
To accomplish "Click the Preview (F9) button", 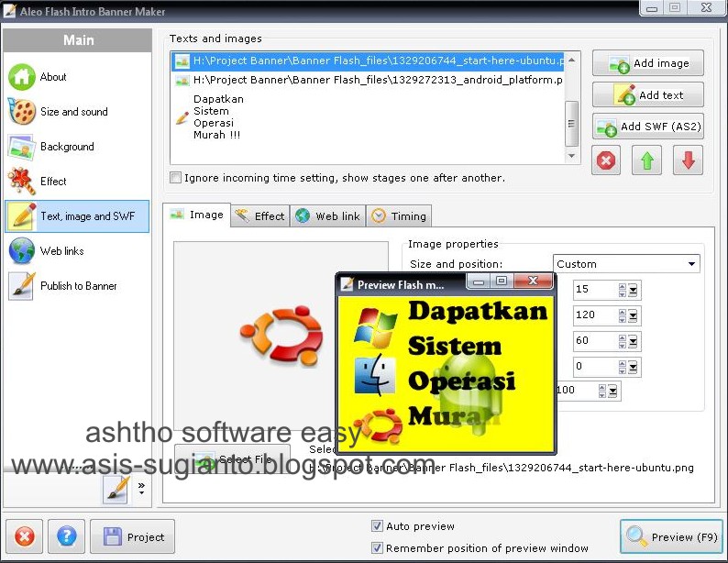I will (x=671, y=536).
